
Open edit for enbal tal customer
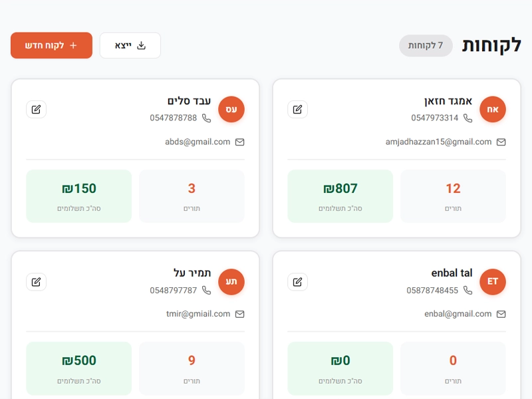tap(297, 281)
